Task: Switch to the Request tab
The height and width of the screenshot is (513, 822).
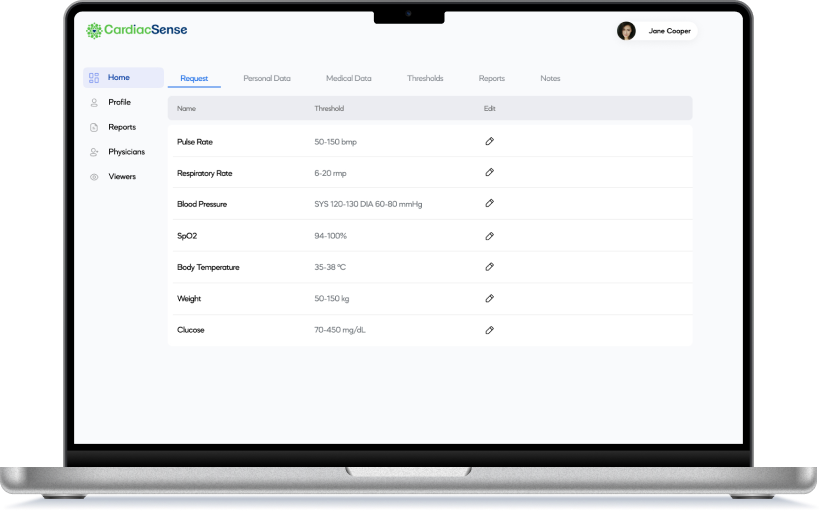Action: (x=194, y=78)
